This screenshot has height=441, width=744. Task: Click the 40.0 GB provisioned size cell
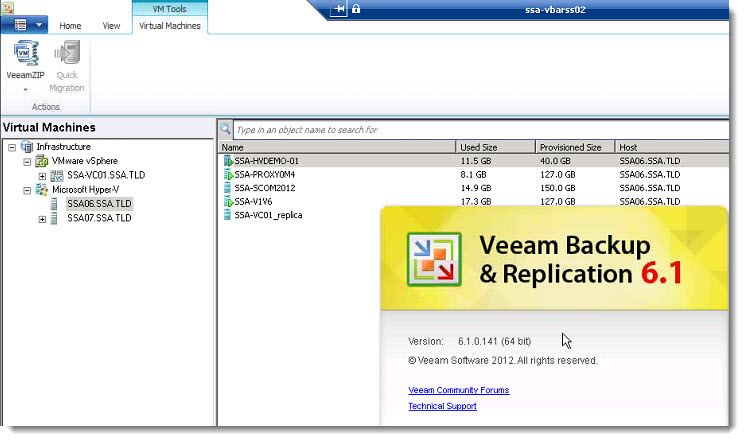[555, 161]
